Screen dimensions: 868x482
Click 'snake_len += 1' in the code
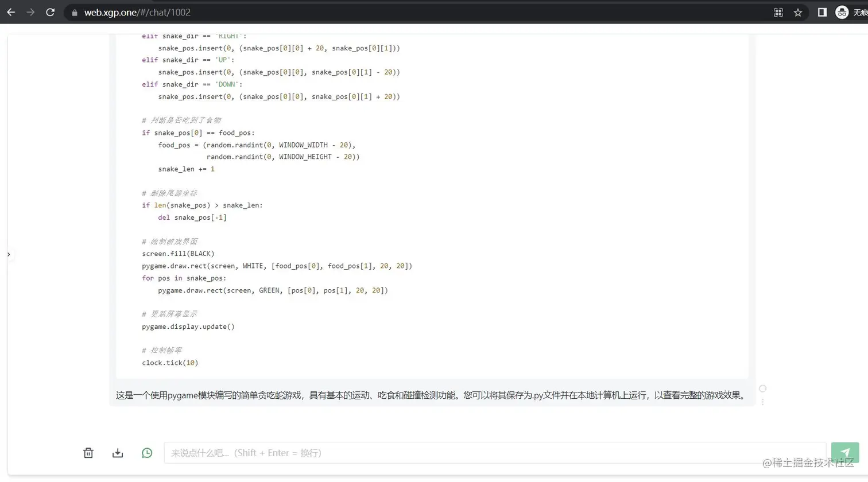coord(187,169)
